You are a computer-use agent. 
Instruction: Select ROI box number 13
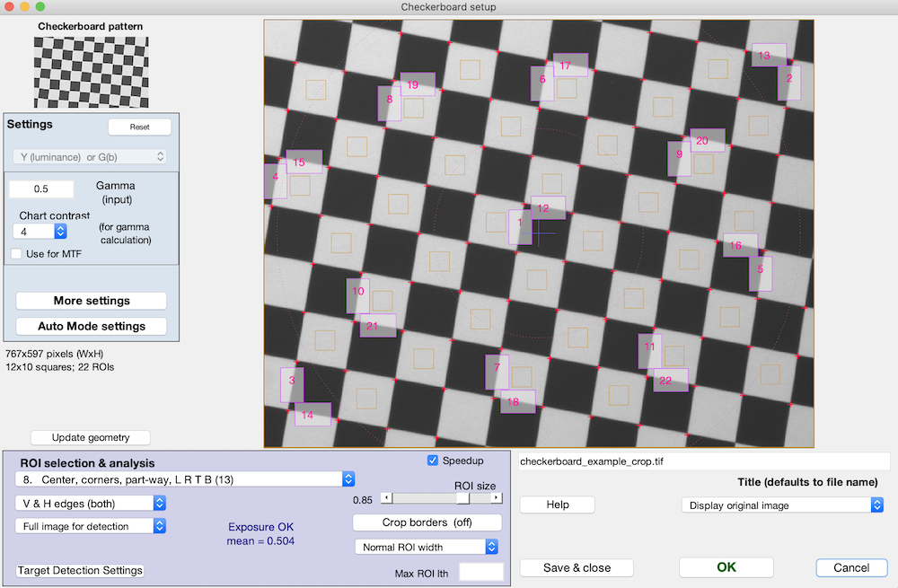click(x=770, y=55)
